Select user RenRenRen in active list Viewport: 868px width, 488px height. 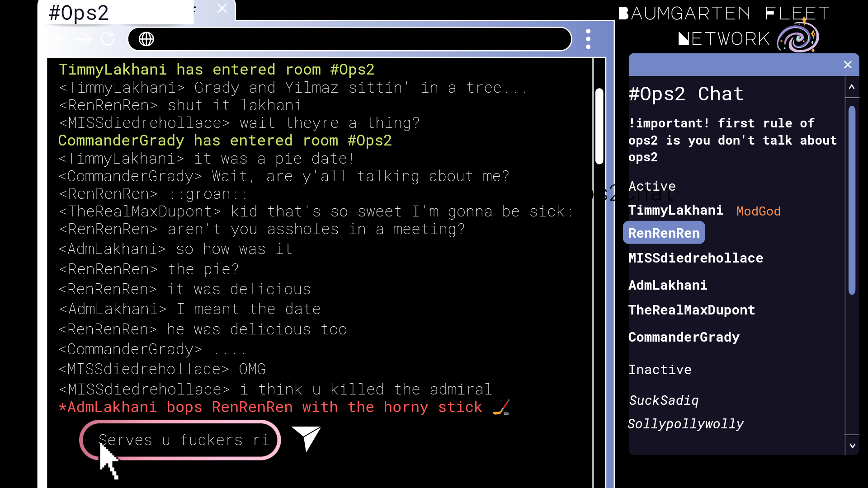click(x=664, y=233)
